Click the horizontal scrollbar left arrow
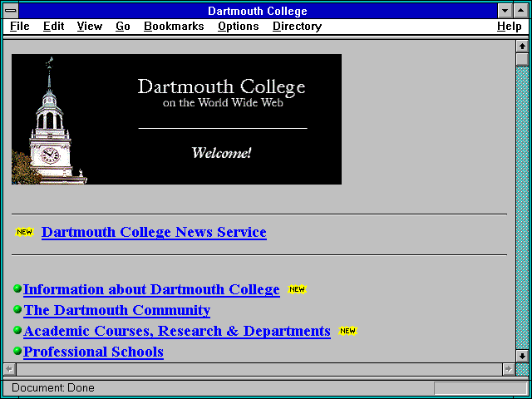 pos(9,369)
